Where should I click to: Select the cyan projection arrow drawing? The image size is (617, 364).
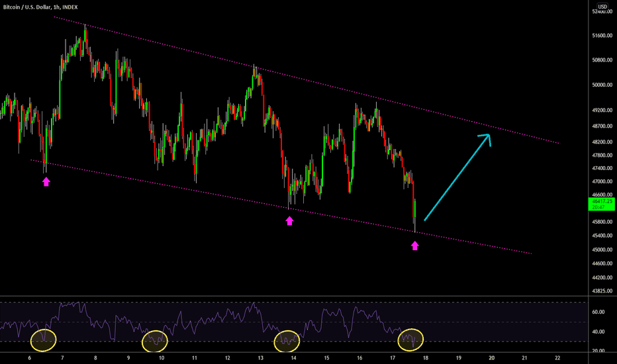click(x=456, y=178)
